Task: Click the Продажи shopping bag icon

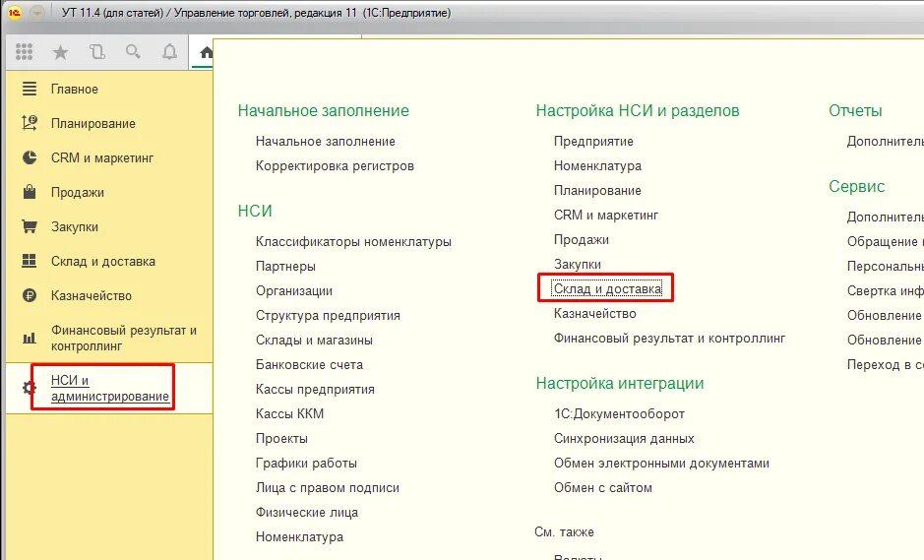Action: point(29,192)
